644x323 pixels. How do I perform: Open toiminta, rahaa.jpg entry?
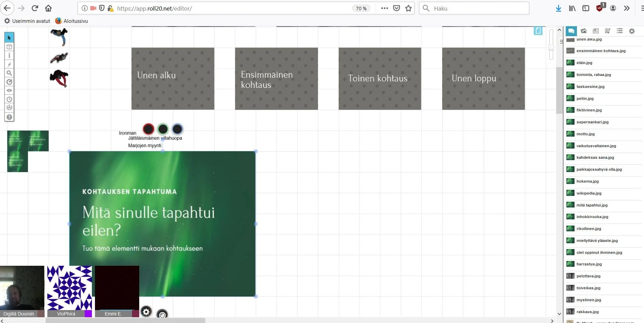(603, 75)
